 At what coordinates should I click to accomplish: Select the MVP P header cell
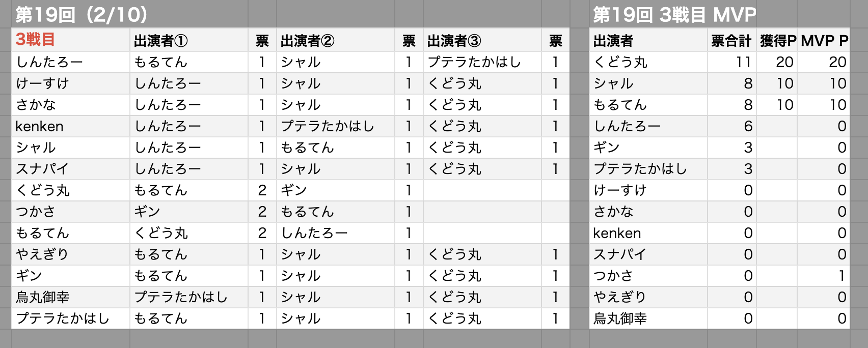click(x=824, y=41)
